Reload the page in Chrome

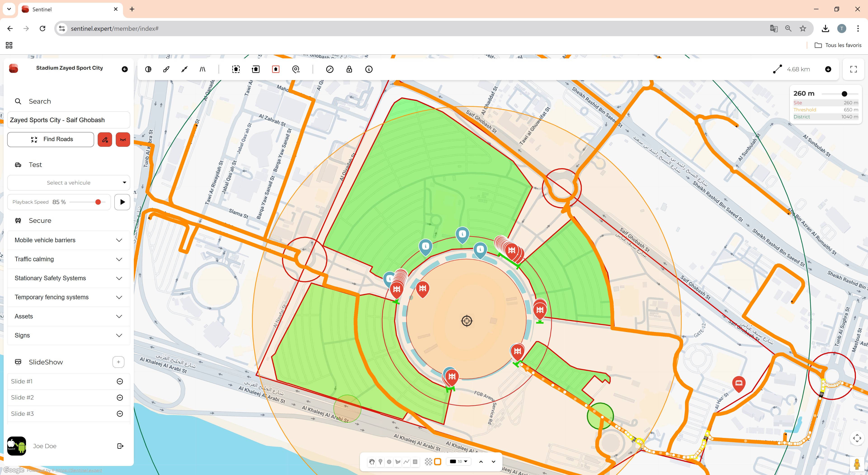[42, 29]
